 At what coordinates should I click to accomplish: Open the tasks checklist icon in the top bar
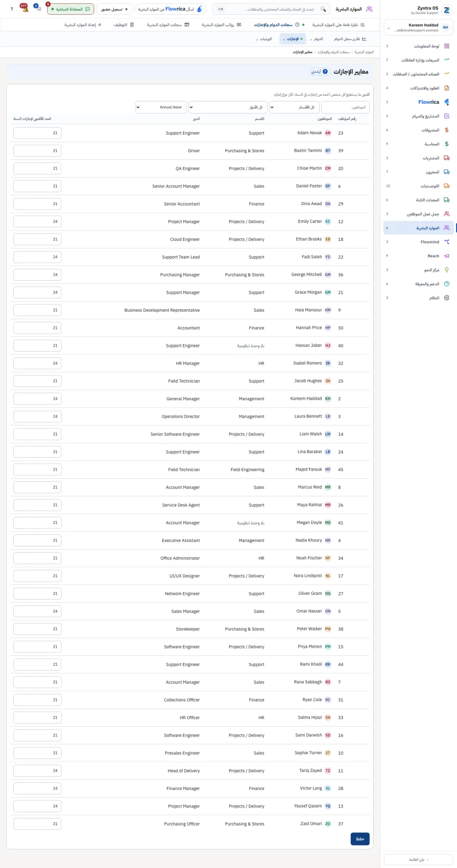click(39, 9)
